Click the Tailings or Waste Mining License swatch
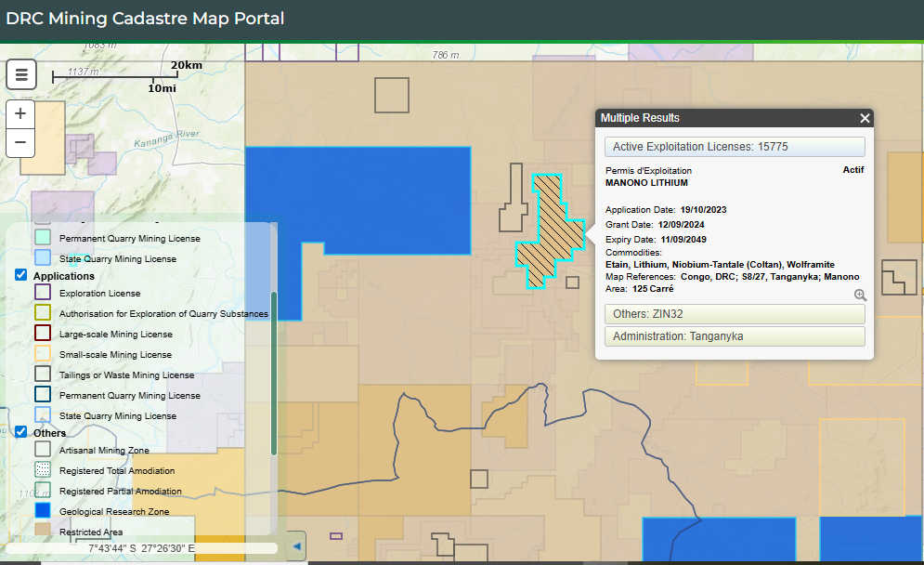This screenshot has height=565, width=924. coord(43,374)
